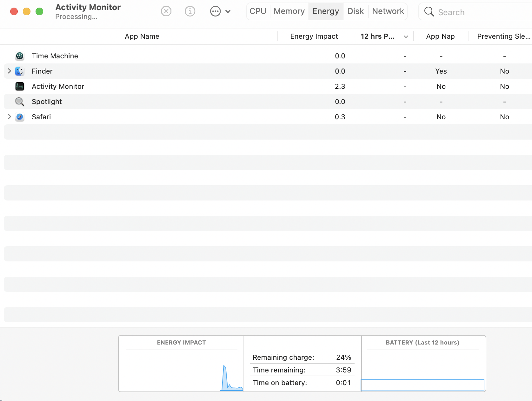Select the Activity Monitor row name
This screenshot has height=401, width=532.
58,87
